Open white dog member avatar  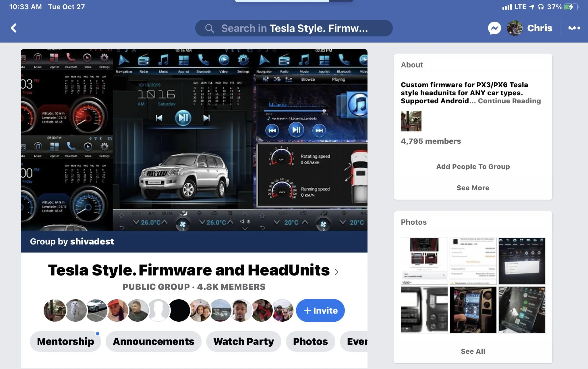76,310
